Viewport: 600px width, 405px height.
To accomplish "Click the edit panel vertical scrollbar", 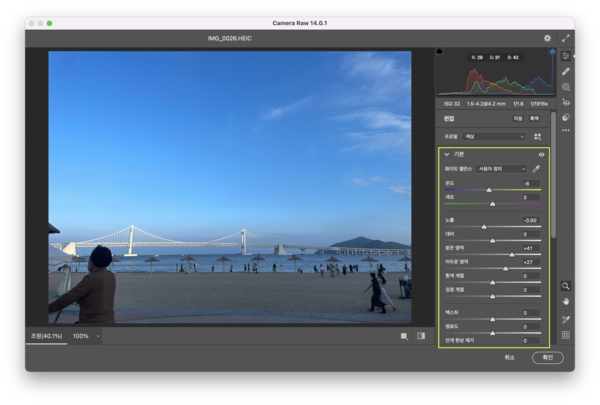I will 553,175.
